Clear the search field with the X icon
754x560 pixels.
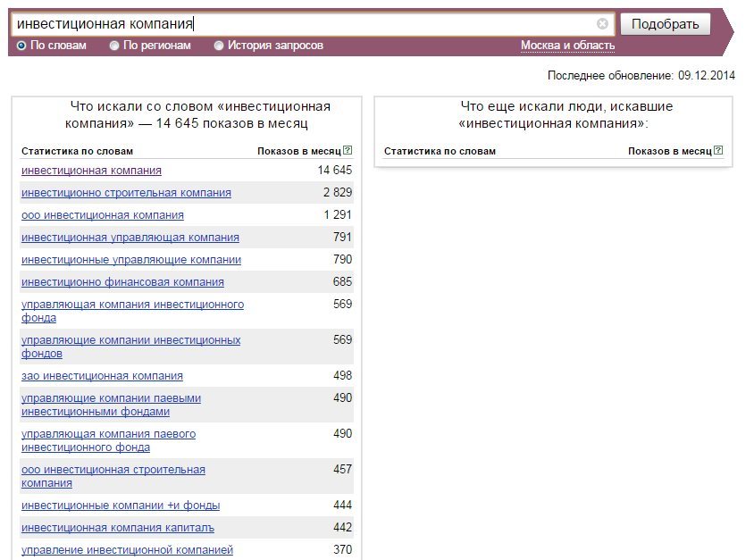click(x=602, y=23)
